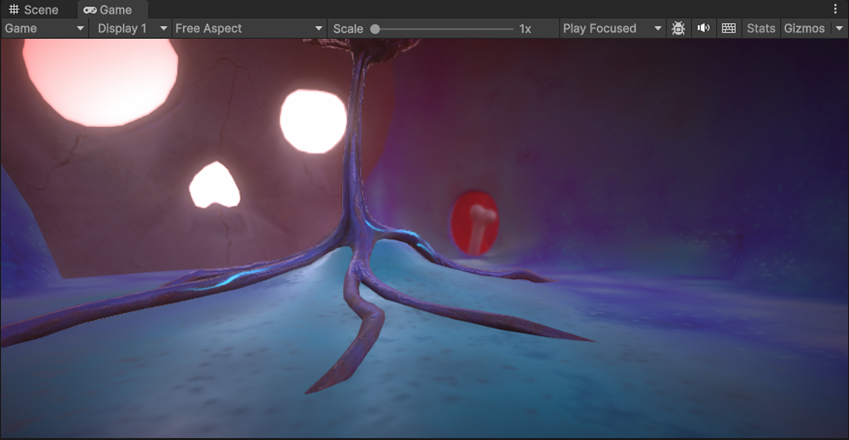The width and height of the screenshot is (849, 440).
Task: Open the Play Focused dropdown
Action: 612,28
